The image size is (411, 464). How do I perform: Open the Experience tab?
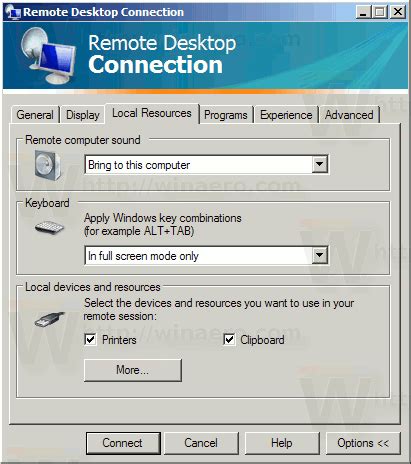tap(286, 115)
